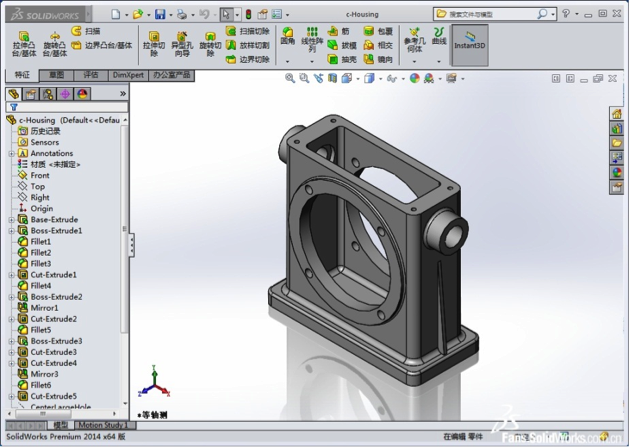This screenshot has height=447, width=629.
Task: Switch to the Motion Study 1 tab
Action: coord(102,425)
